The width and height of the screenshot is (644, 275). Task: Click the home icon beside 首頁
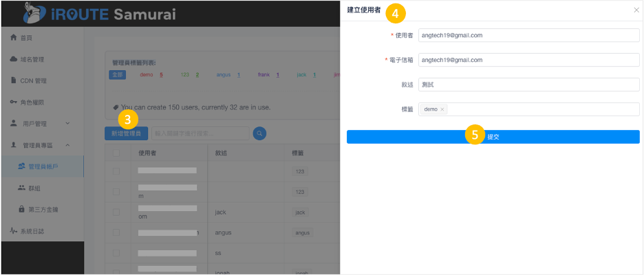13,38
